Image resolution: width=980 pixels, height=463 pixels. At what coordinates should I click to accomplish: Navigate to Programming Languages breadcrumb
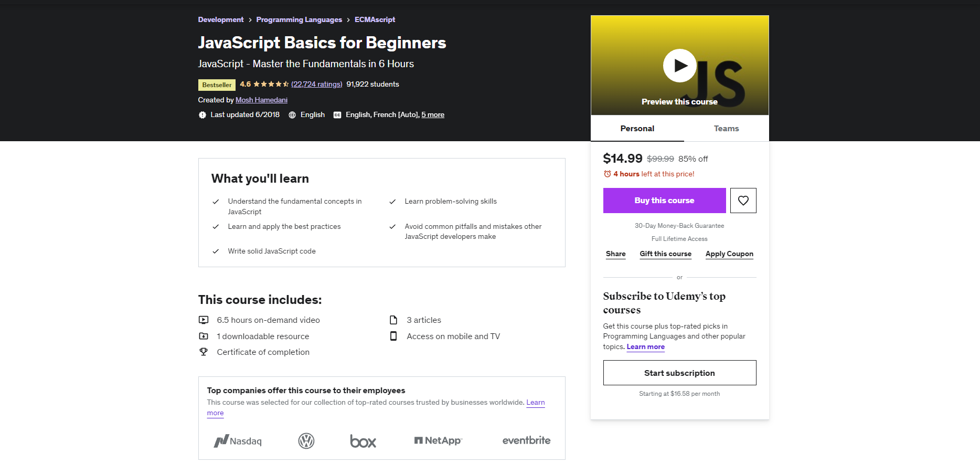(x=299, y=19)
